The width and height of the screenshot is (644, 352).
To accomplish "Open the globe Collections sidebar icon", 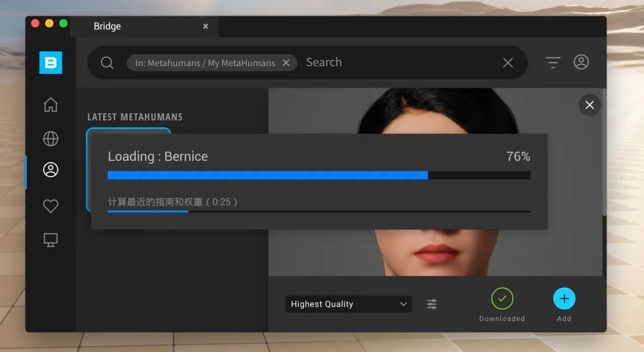I will point(51,139).
